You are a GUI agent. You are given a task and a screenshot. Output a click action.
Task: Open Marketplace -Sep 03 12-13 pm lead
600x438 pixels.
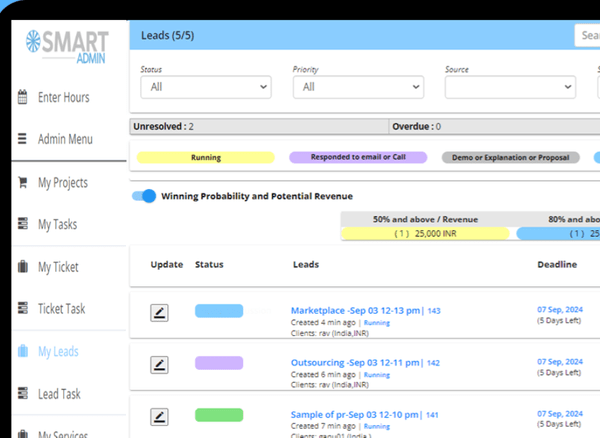(x=355, y=310)
